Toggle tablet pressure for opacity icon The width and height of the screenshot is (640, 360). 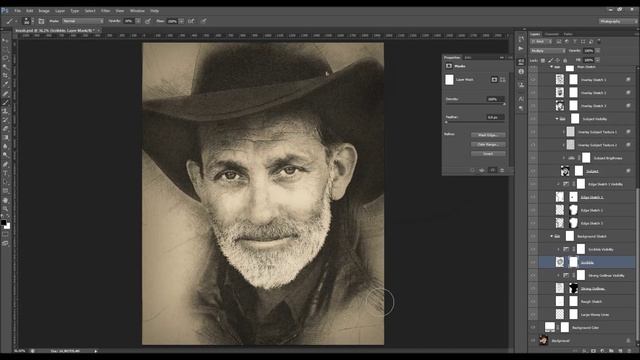[x=148, y=21]
